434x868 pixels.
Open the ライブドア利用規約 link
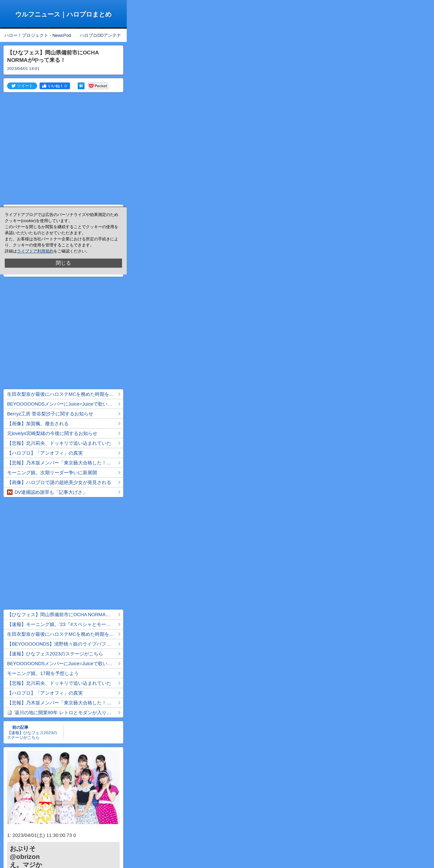(x=35, y=251)
